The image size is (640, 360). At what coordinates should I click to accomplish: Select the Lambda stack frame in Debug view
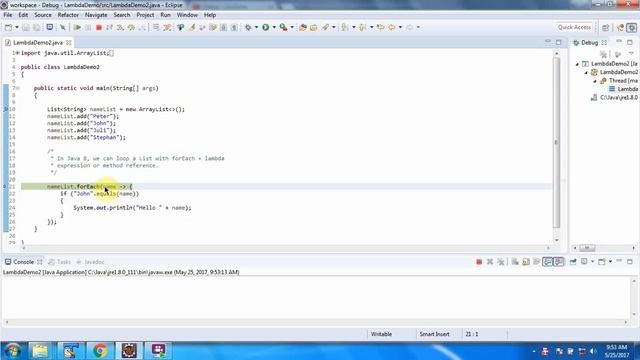[623, 89]
